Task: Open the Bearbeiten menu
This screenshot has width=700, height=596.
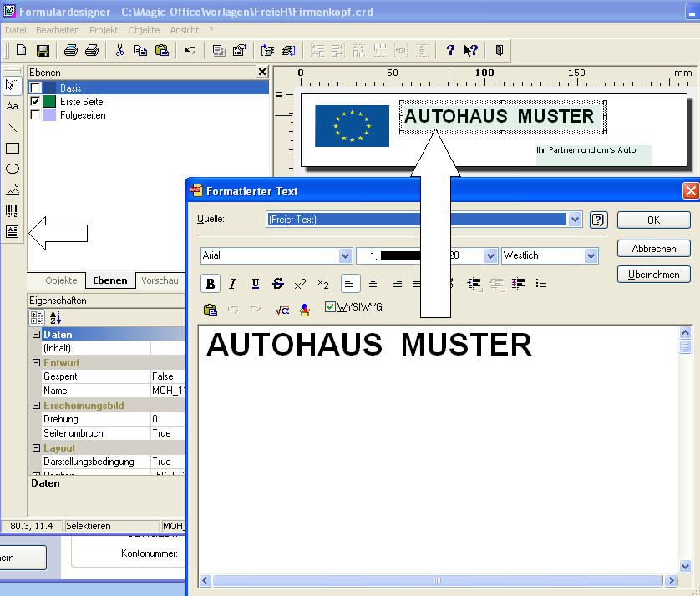Action: click(58, 30)
